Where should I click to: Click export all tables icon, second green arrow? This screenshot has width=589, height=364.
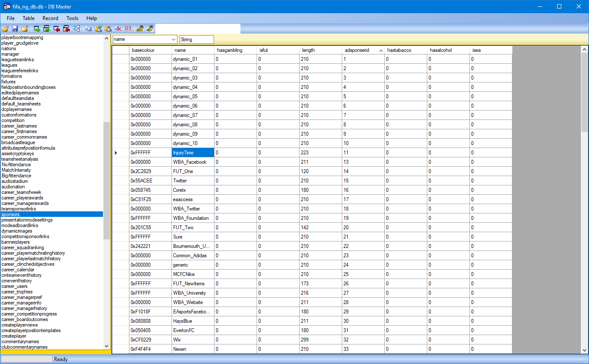(47, 29)
